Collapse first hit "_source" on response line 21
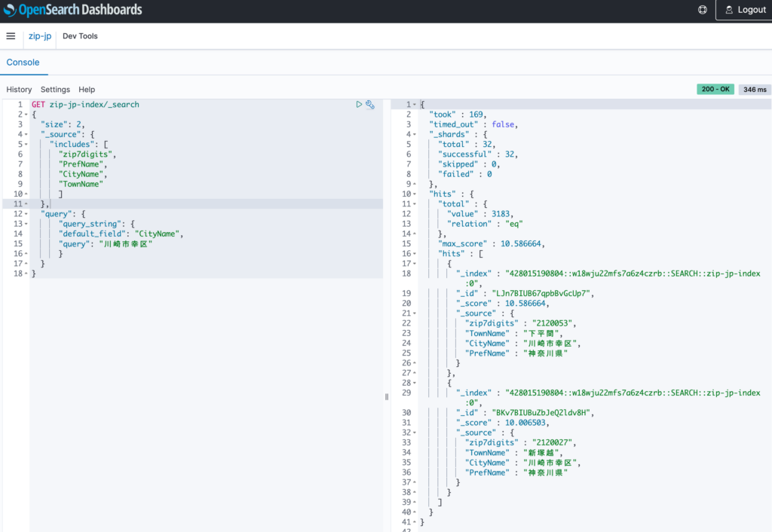Image resolution: width=772 pixels, height=532 pixels. pos(415,313)
